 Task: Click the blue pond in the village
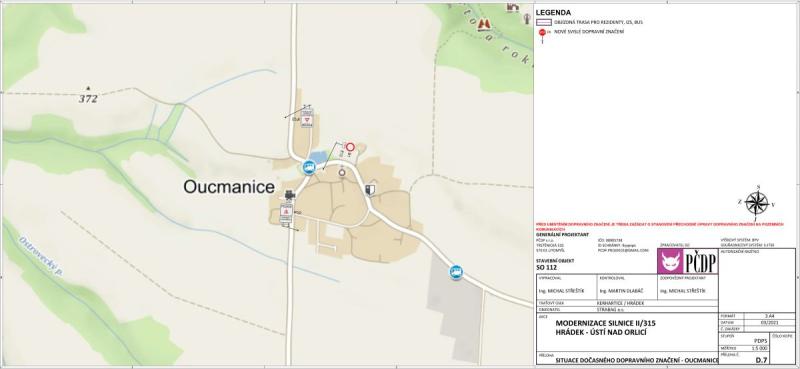[x=318, y=158]
